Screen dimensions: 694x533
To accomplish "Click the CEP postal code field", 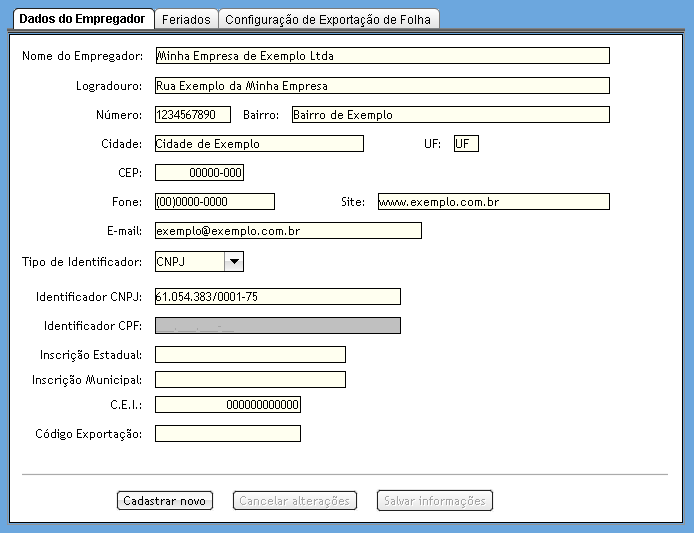I will tap(199, 173).
